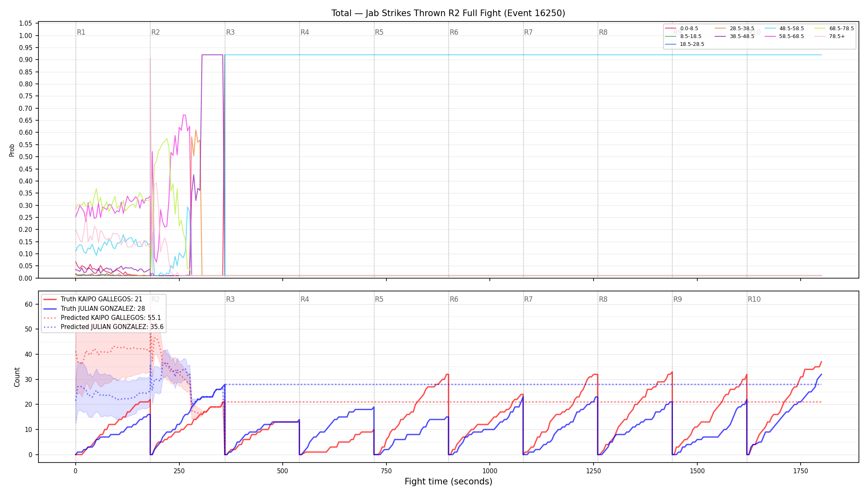Click the 1750 tick on time axis
Screen dimensions: 868x496
pos(801,471)
